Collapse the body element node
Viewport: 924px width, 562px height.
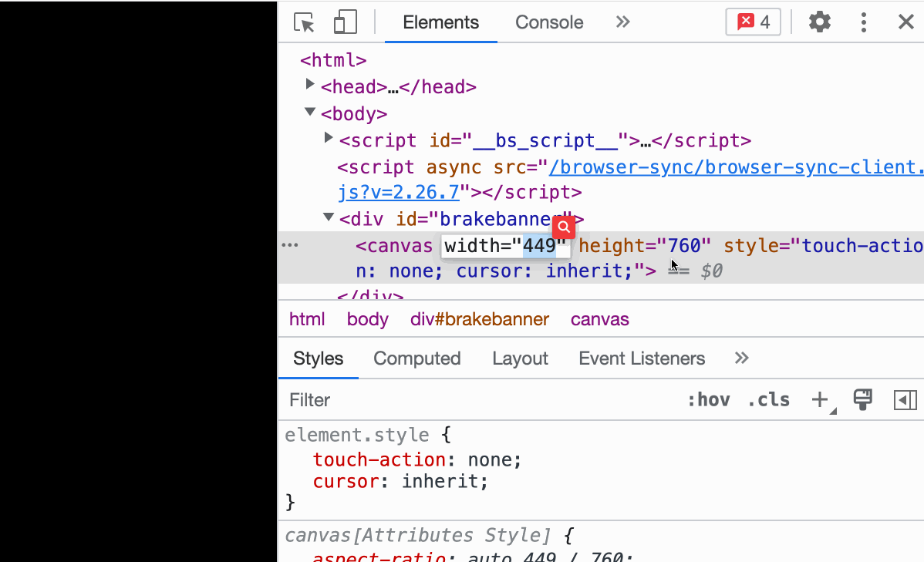point(309,111)
